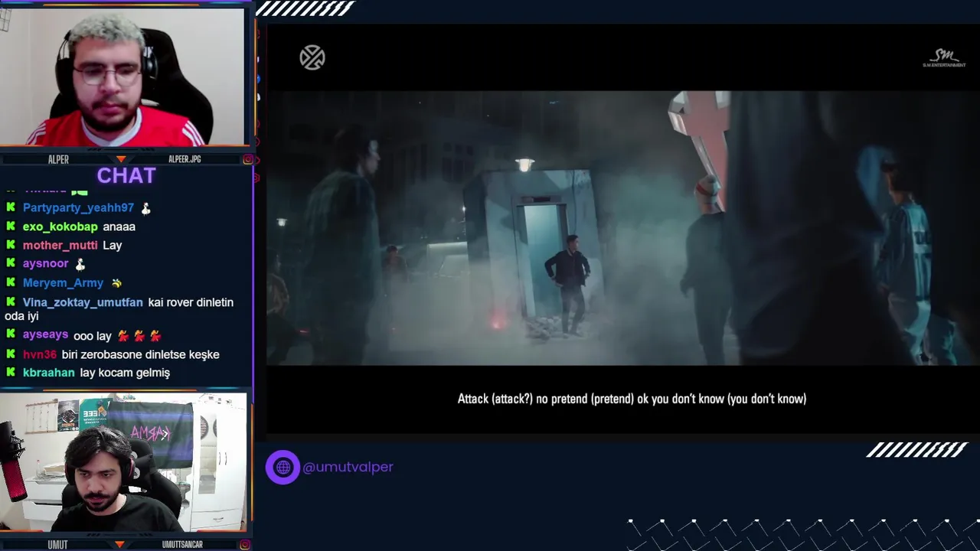Select the mother_mutti username
980x551 pixels.
(x=60, y=245)
